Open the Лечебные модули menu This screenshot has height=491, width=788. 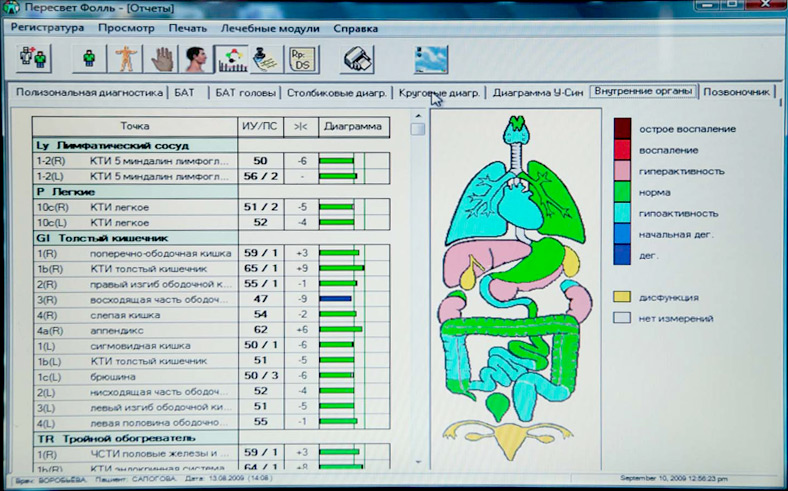tap(270, 28)
